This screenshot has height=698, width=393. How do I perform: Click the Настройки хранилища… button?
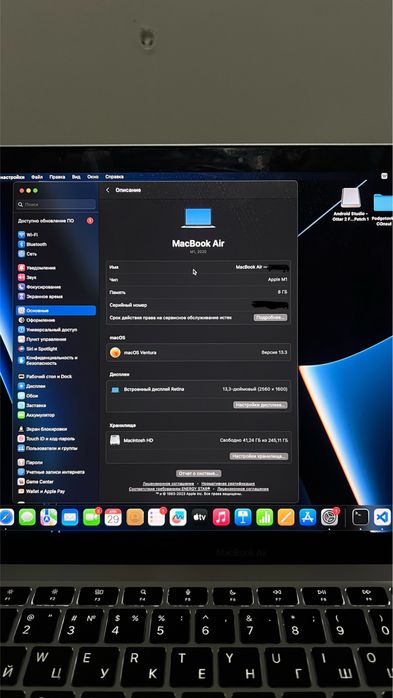pyautogui.click(x=259, y=456)
